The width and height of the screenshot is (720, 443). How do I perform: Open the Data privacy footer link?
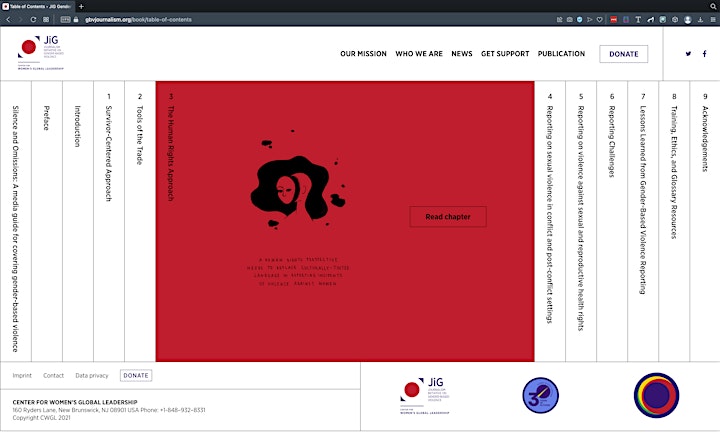pos(92,376)
